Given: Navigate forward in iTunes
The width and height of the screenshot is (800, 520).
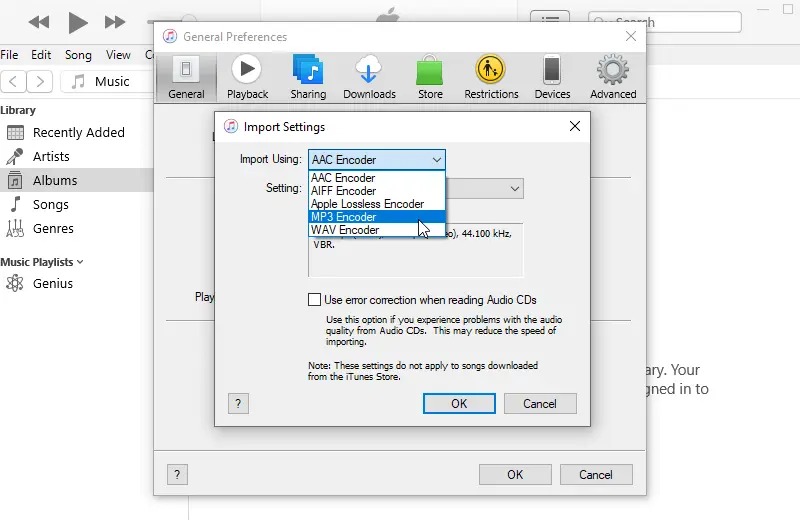Looking at the screenshot, I should click(40, 81).
